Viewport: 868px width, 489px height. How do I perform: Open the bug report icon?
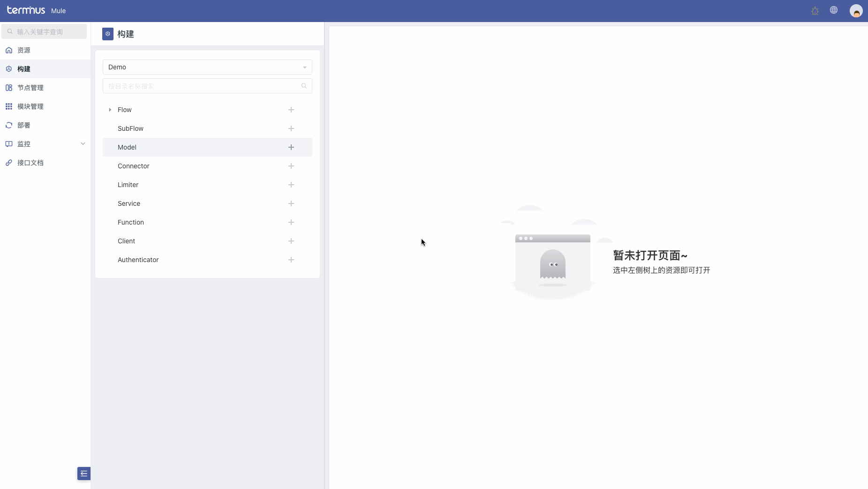pos(815,11)
